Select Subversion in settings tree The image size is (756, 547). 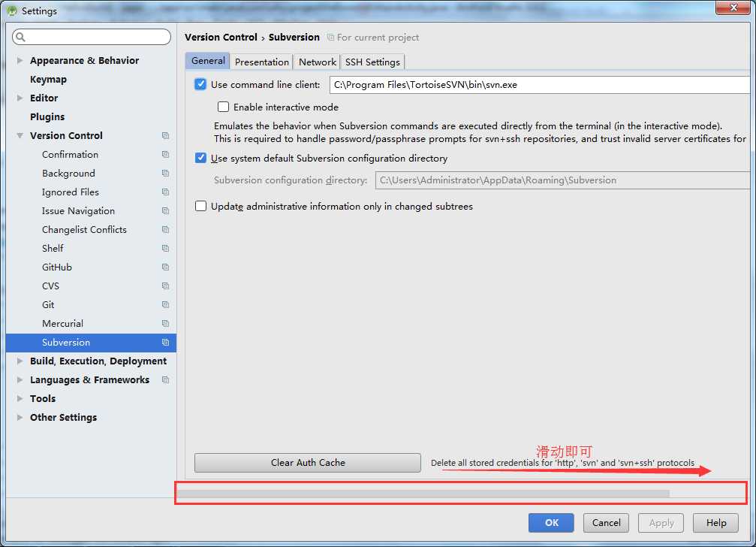pyautogui.click(x=91, y=343)
